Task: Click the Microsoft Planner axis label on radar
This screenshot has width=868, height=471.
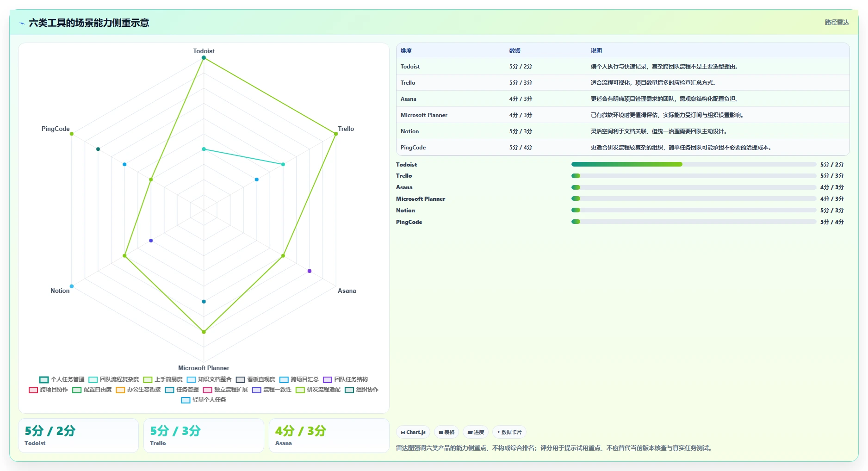Action: 204,368
